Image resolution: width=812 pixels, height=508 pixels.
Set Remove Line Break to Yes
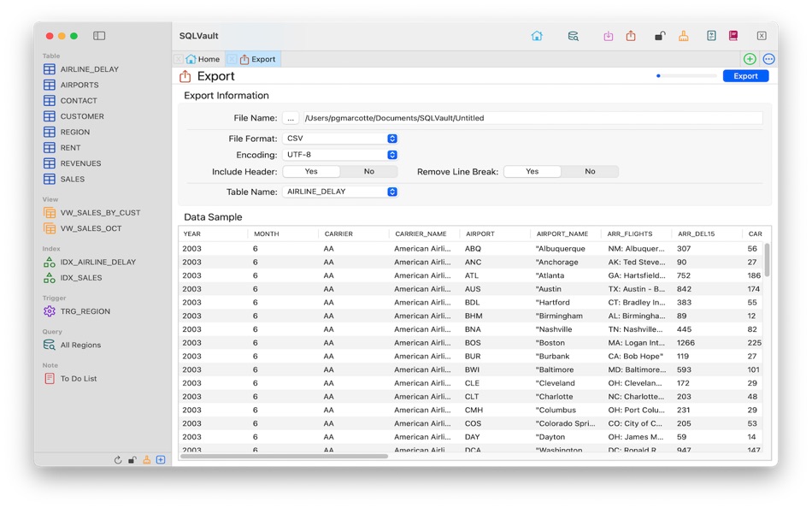pos(532,172)
